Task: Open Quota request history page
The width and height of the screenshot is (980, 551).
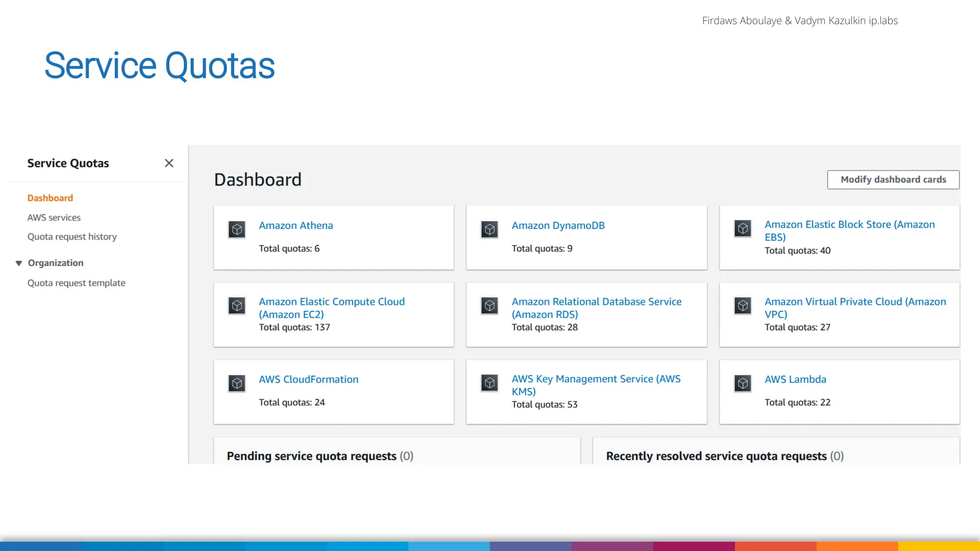Action: (72, 237)
